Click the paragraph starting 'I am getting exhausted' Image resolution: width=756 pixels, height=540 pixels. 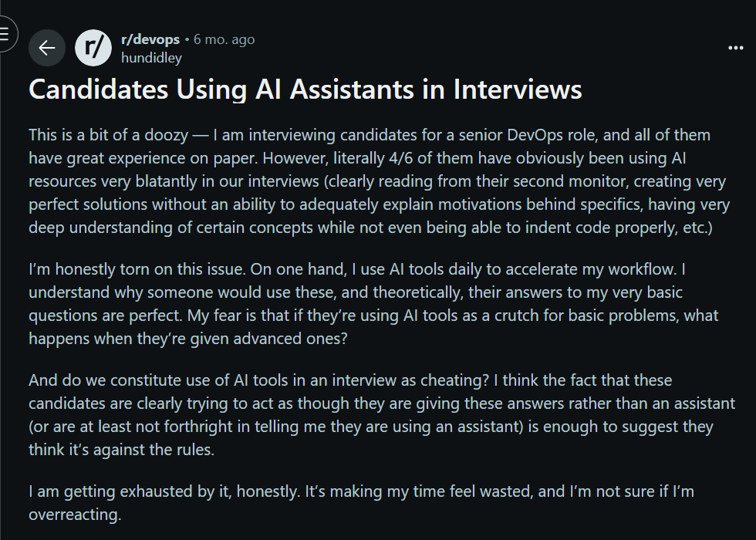pyautogui.click(x=361, y=502)
